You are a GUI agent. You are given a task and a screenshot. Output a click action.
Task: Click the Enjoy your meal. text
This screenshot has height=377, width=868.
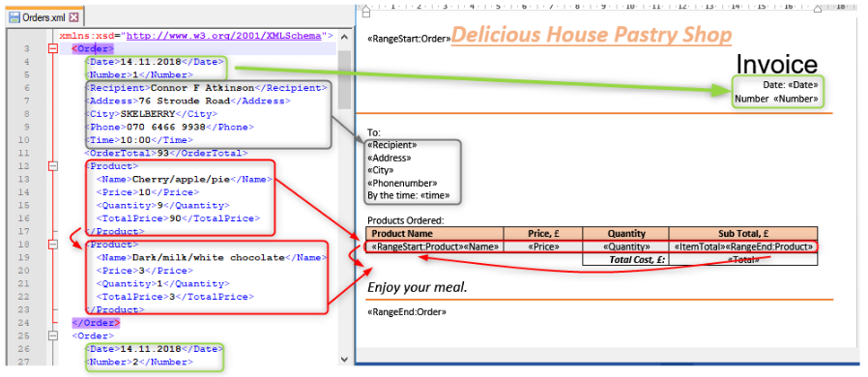point(418,287)
